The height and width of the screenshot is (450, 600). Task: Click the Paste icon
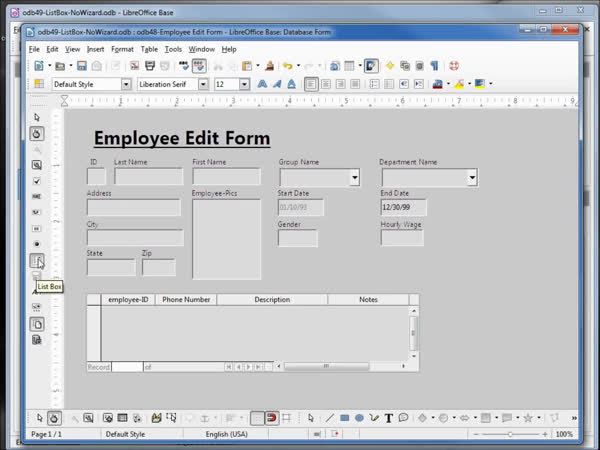(x=247, y=66)
